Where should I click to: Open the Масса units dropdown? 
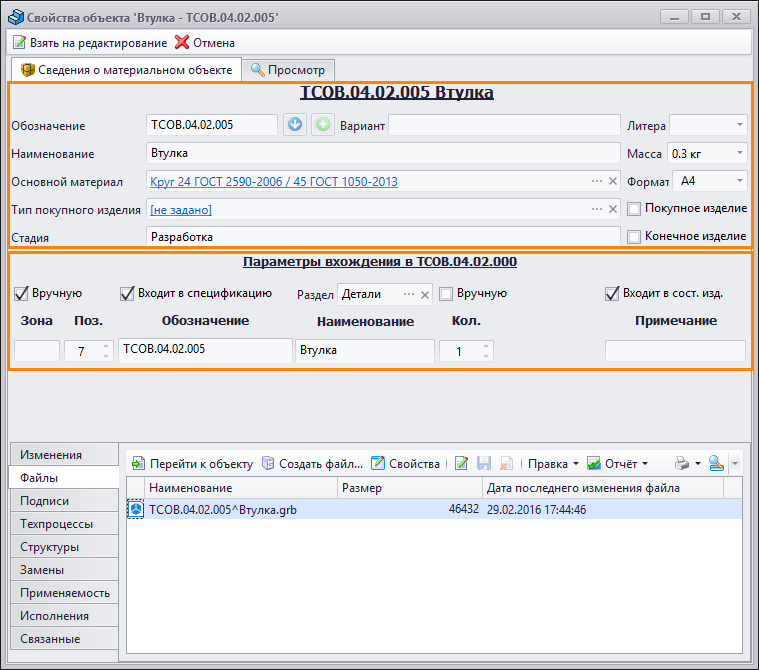739,153
